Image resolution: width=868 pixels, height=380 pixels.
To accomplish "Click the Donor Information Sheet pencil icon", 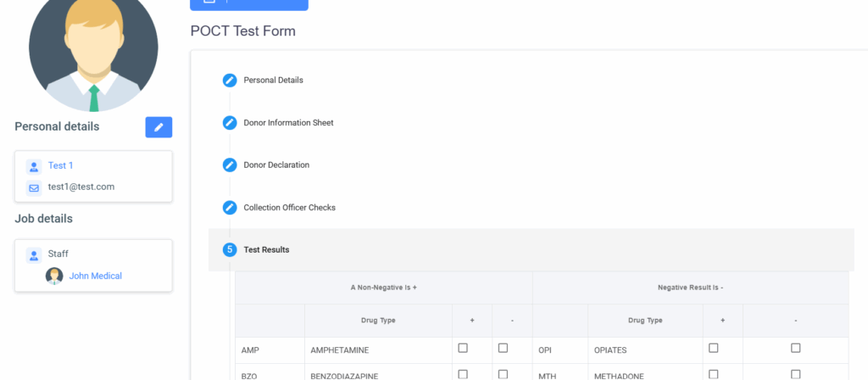I will [230, 123].
